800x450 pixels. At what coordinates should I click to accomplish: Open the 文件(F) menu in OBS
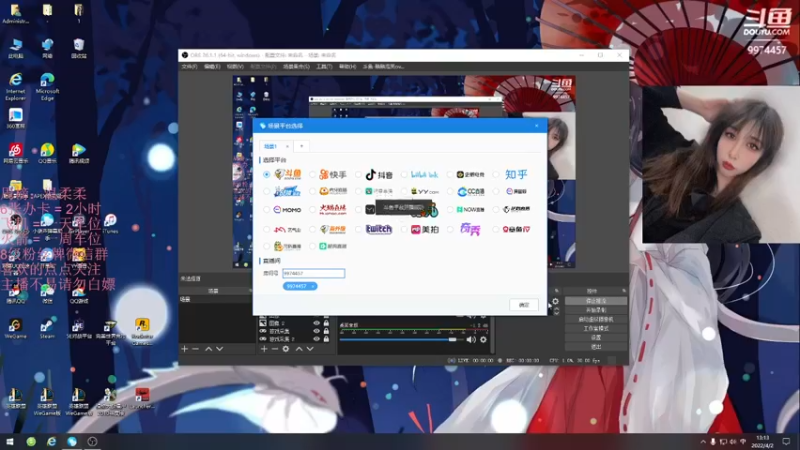pos(189,67)
